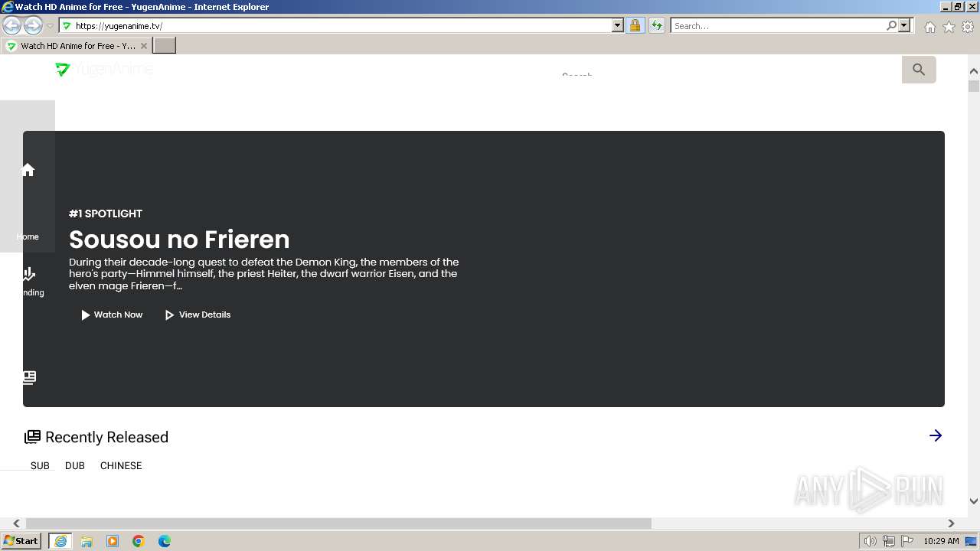Click the security lock icon
The height and width of the screenshot is (551, 980).
[635, 26]
